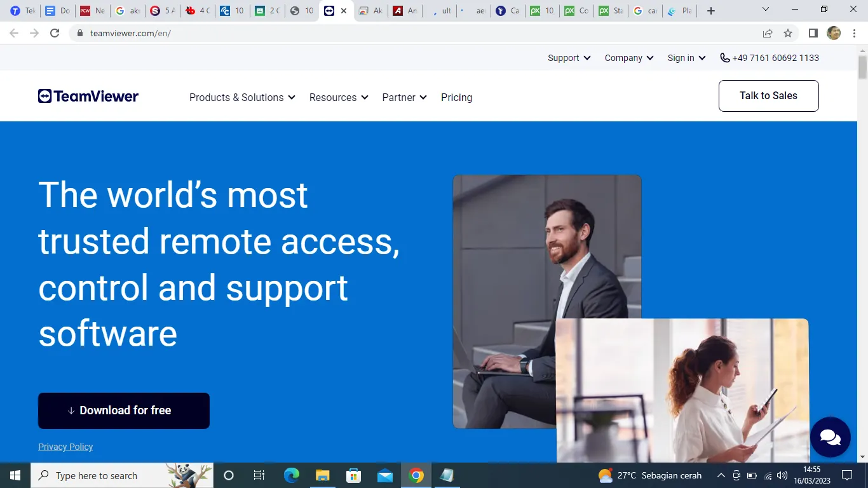Expand the Partner menu item
Screen dimensions: 868x488
(x=404, y=97)
